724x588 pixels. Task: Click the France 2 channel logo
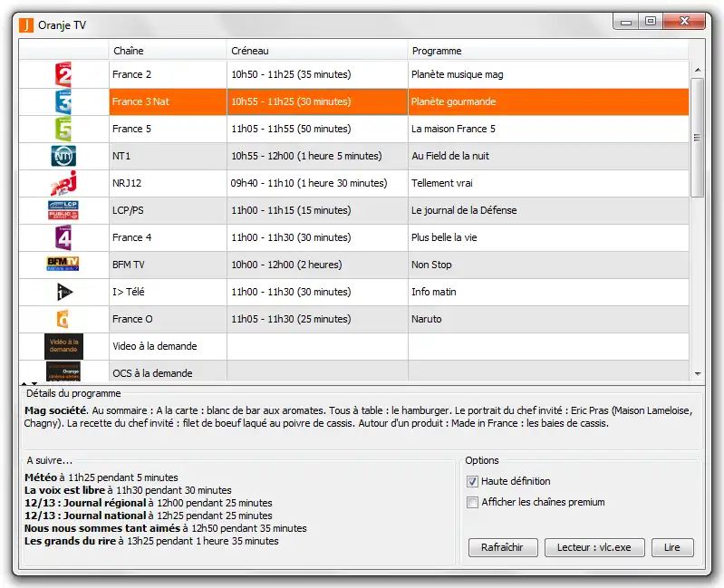click(63, 74)
